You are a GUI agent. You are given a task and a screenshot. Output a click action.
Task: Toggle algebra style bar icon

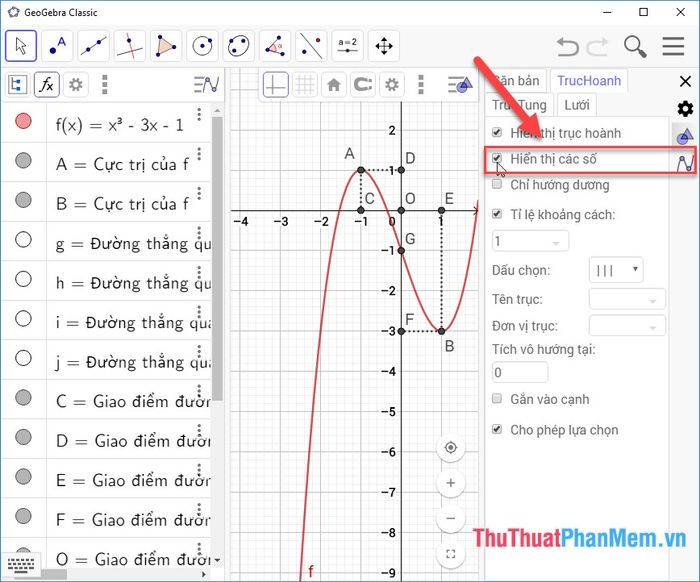(206, 84)
